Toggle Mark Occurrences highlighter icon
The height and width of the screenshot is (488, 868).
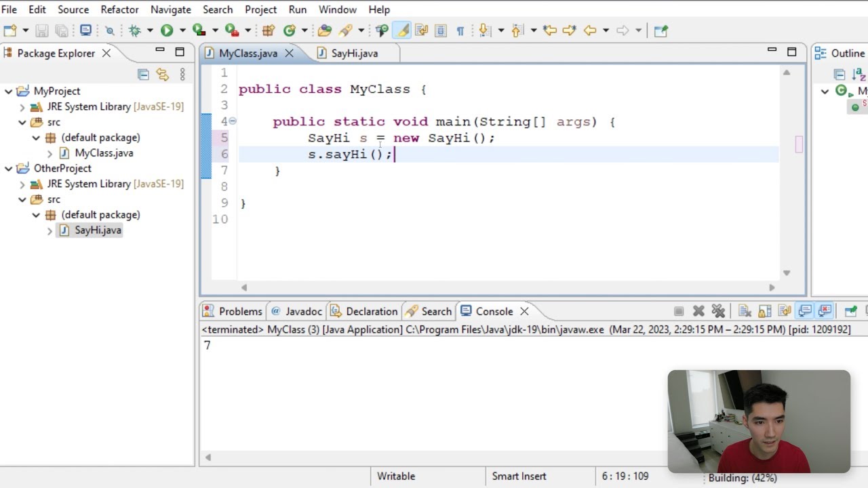coord(402,30)
